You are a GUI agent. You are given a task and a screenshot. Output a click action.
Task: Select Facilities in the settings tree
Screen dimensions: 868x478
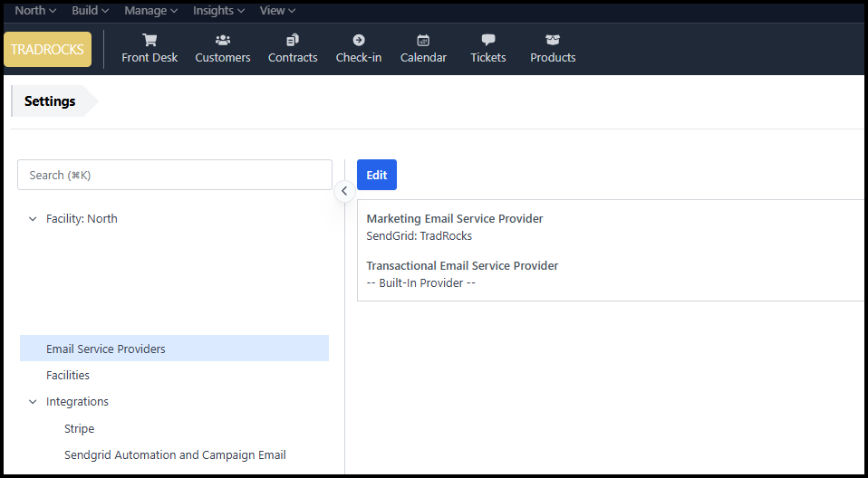coord(68,376)
